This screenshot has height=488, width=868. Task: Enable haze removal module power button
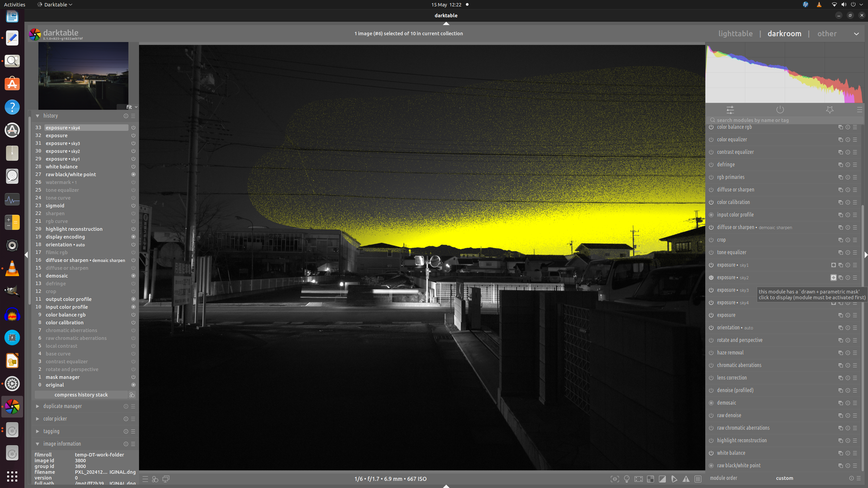[x=711, y=353]
